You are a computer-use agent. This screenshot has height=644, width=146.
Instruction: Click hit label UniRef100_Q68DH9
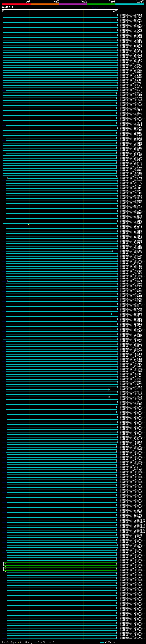coord(131,512)
